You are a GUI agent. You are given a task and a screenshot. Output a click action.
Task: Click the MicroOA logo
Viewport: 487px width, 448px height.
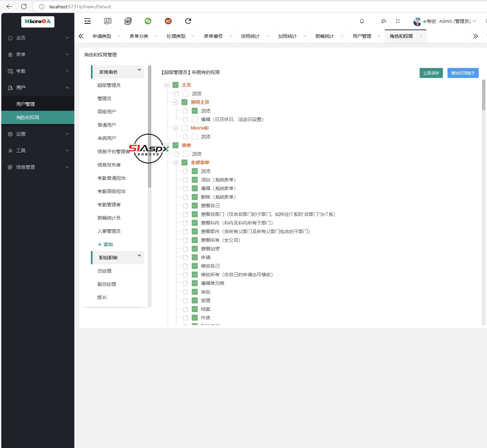[x=38, y=22]
